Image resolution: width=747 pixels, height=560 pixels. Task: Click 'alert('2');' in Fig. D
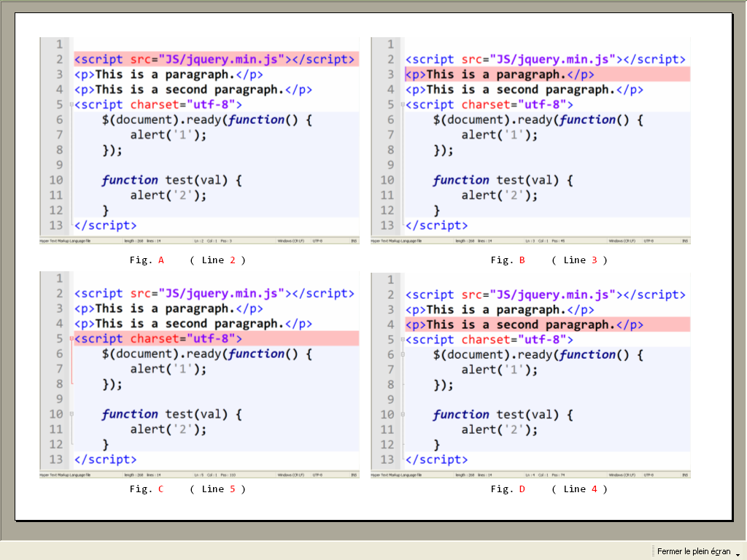pyautogui.click(x=499, y=430)
